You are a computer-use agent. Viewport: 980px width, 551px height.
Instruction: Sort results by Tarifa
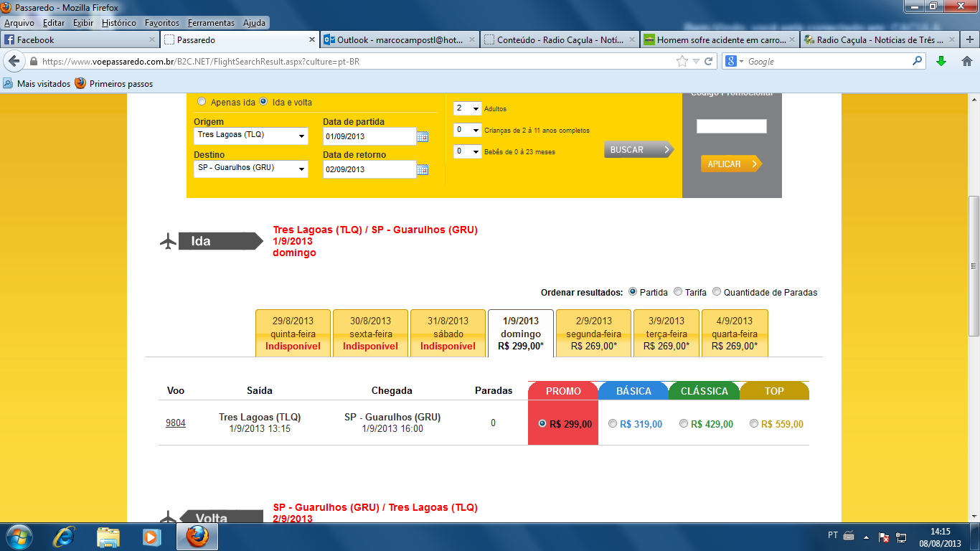pos(678,292)
